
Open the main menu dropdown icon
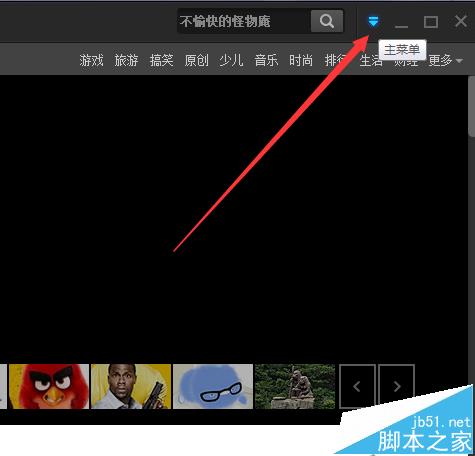point(373,21)
